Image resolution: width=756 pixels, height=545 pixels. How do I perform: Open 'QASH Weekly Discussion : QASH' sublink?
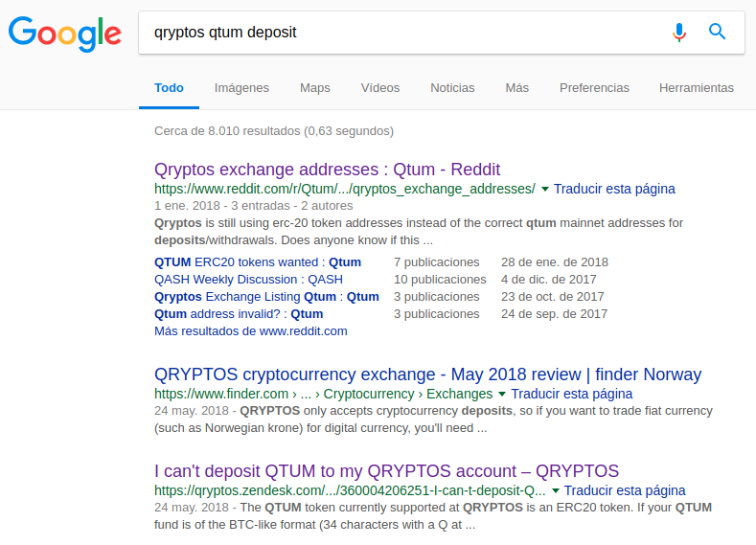point(248,280)
